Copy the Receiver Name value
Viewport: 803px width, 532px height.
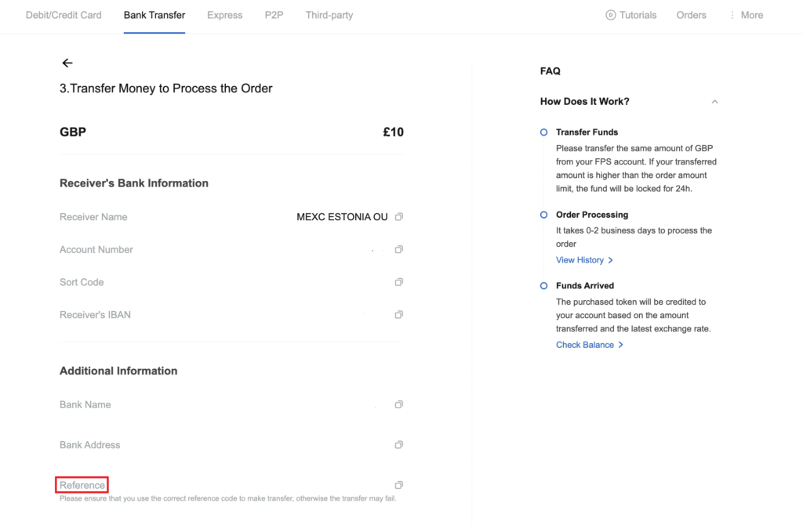tap(399, 217)
